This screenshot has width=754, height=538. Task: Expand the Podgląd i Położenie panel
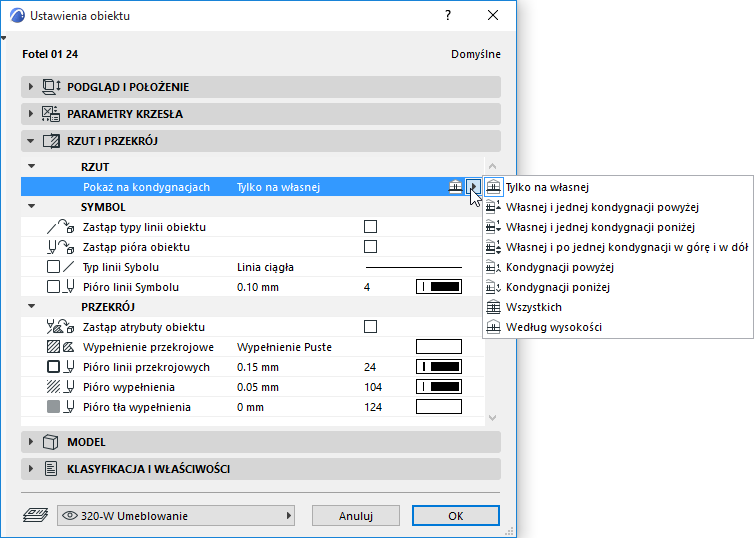pyautogui.click(x=31, y=87)
